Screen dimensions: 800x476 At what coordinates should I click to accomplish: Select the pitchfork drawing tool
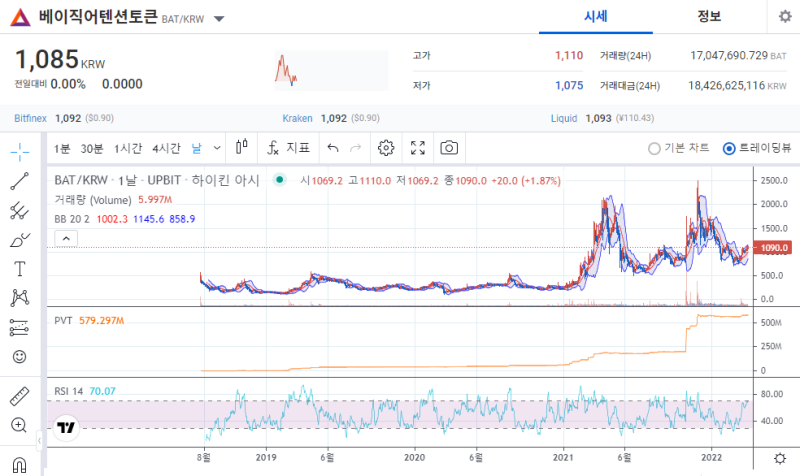pos(19,210)
